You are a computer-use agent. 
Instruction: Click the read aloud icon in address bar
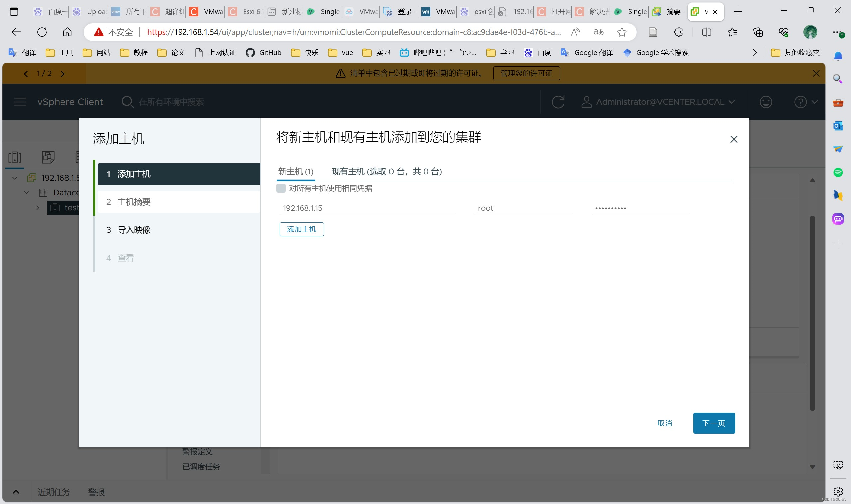pyautogui.click(x=575, y=32)
